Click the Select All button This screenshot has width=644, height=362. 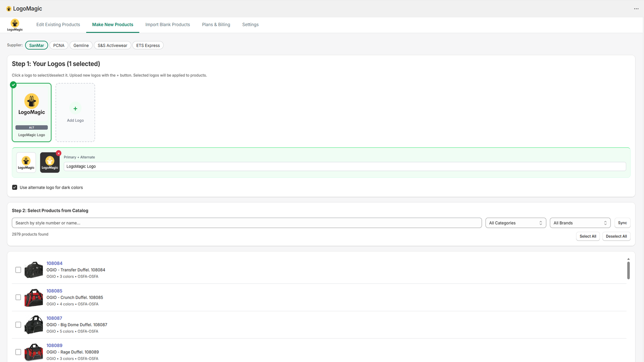pos(588,236)
